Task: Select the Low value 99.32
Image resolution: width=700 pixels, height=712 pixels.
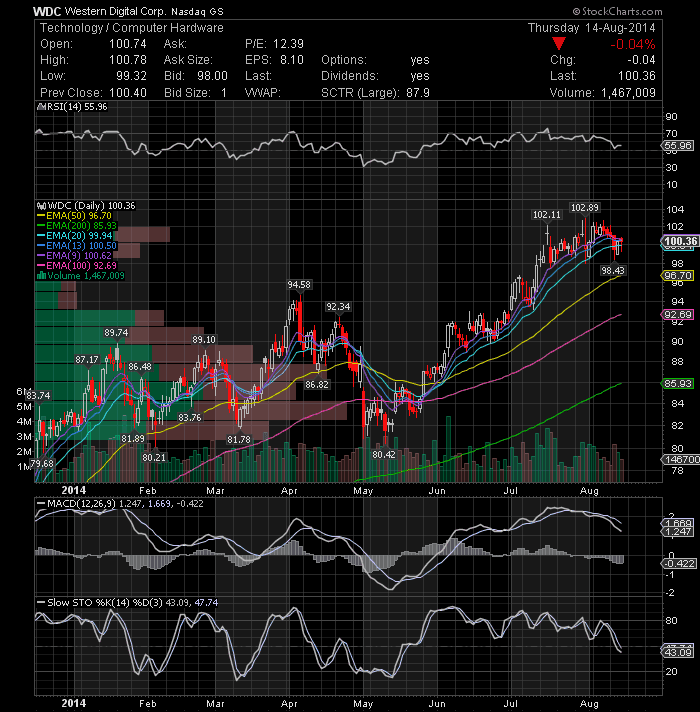Action: [131, 76]
